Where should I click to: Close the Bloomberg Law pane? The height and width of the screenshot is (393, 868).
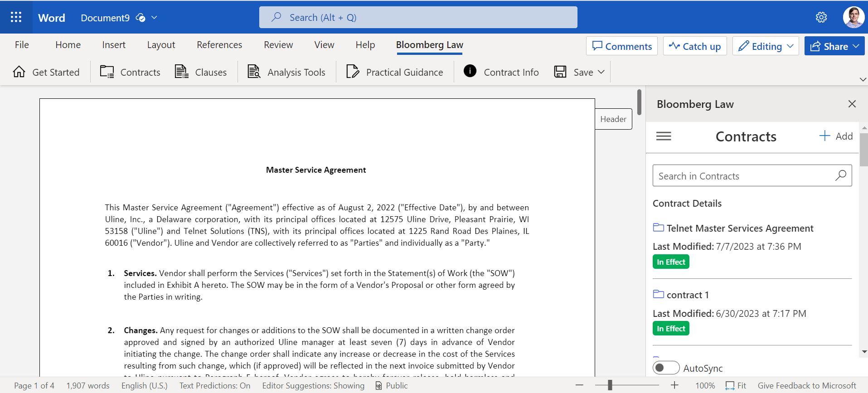[852, 104]
